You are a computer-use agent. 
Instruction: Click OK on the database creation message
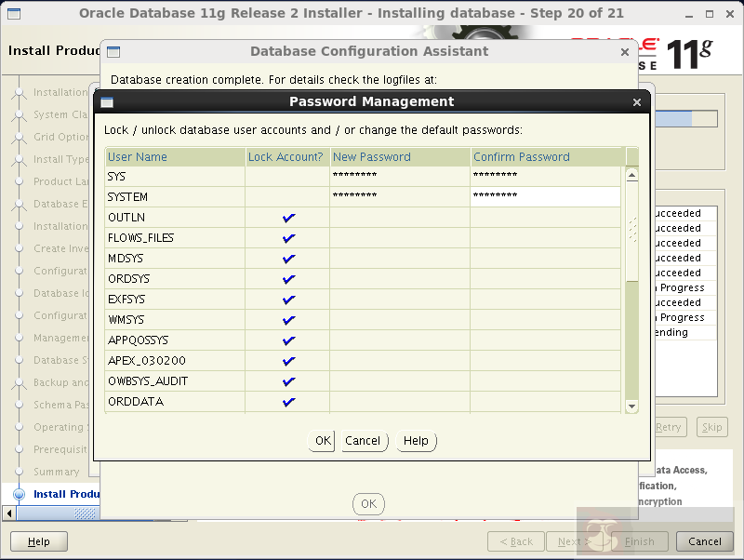(368, 503)
